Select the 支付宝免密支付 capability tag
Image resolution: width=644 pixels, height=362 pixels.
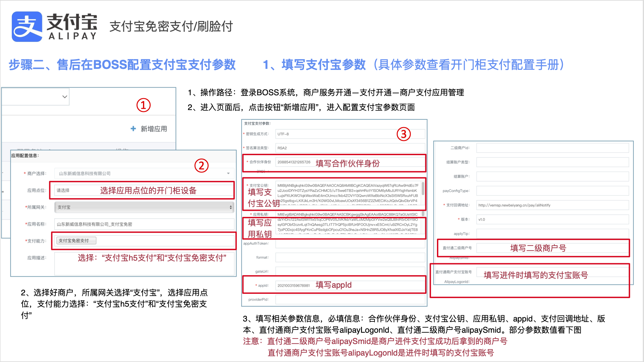77,241
